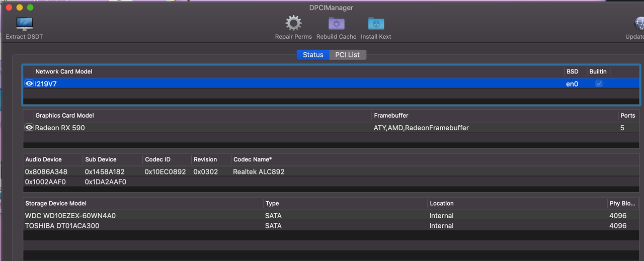The image size is (644, 261).
Task: Toggle the eye icon beside I219V7
Action: click(x=29, y=83)
